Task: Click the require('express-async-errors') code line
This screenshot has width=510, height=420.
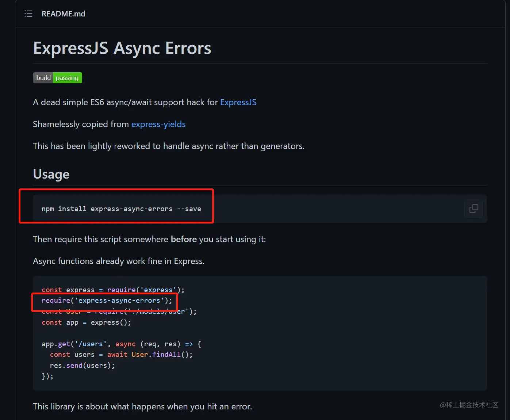Action: tap(107, 301)
